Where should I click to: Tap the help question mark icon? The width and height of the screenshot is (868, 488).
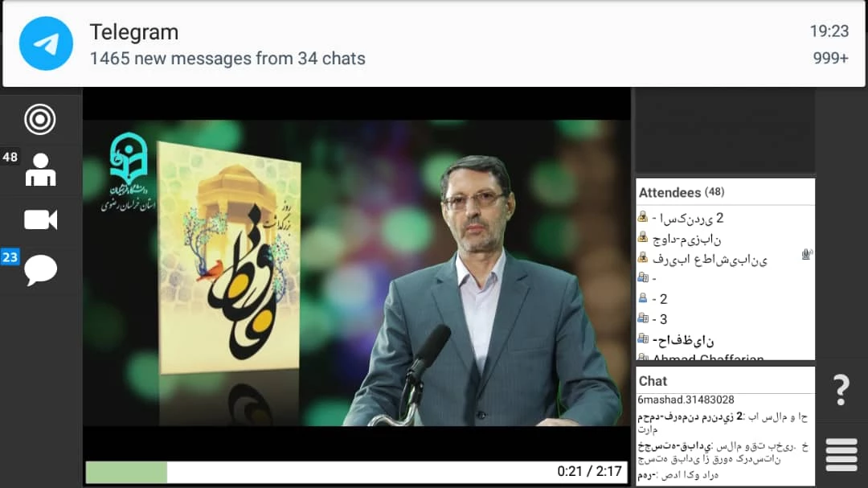tap(841, 391)
